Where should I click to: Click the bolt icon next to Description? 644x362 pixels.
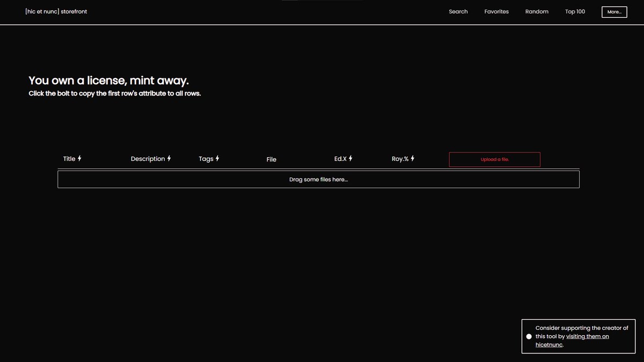tap(169, 158)
